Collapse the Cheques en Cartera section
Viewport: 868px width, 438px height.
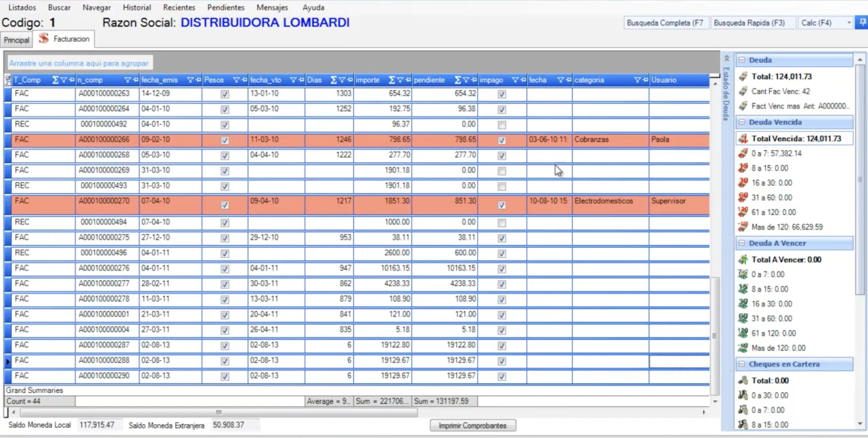point(742,364)
